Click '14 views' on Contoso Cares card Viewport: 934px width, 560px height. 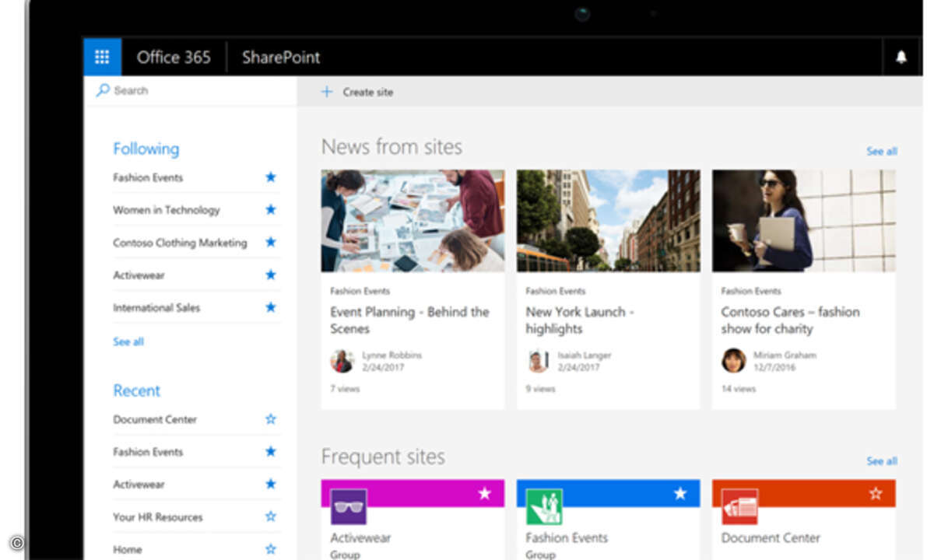click(739, 388)
